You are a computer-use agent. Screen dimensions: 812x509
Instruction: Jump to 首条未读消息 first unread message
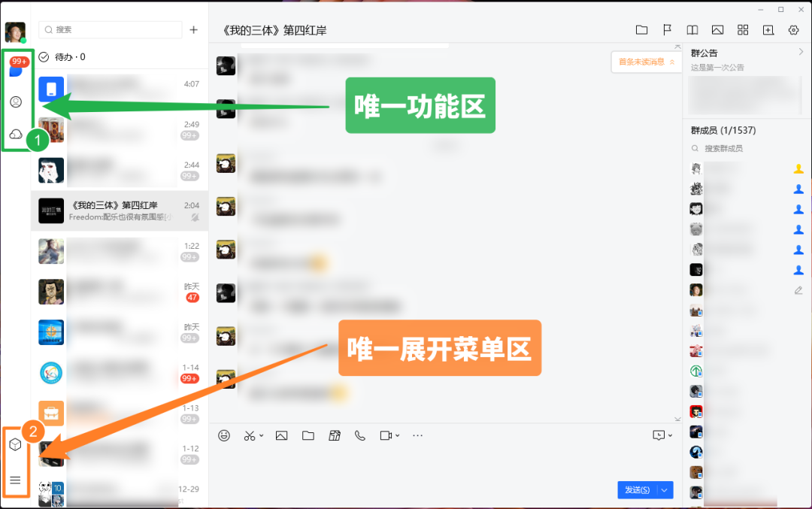point(647,62)
